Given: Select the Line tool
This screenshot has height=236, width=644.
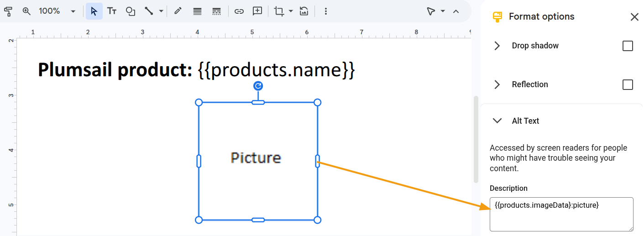Looking at the screenshot, I should point(149,11).
